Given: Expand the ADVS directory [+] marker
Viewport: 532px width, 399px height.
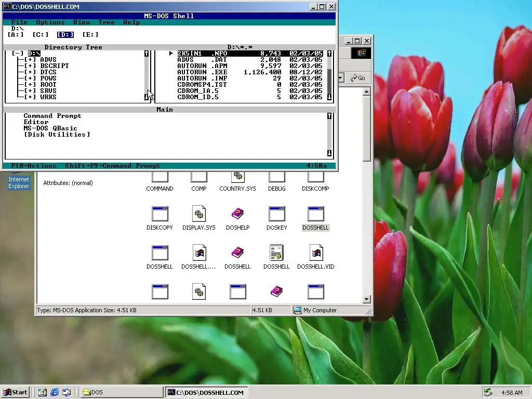Looking at the screenshot, I should pos(30,60).
